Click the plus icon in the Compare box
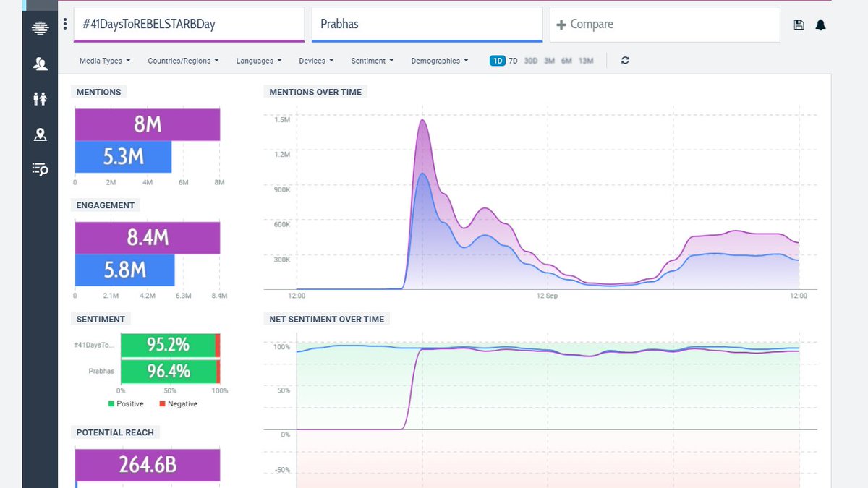This screenshot has height=488, width=868. tap(561, 25)
